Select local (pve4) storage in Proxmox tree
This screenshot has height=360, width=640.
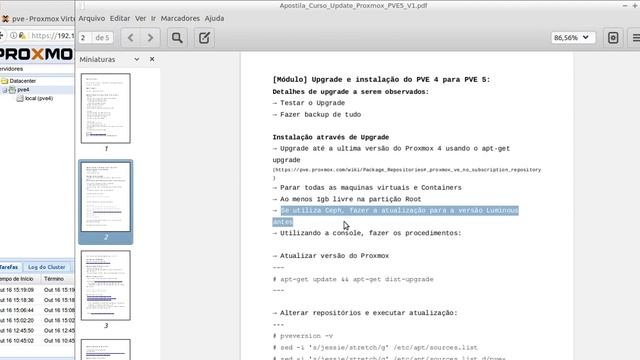pos(39,98)
